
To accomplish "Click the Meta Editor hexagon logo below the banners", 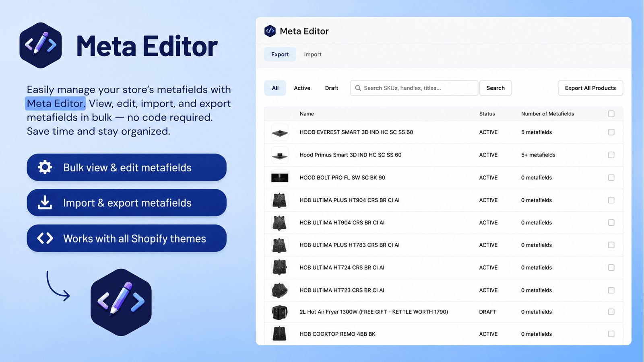I will click(121, 302).
